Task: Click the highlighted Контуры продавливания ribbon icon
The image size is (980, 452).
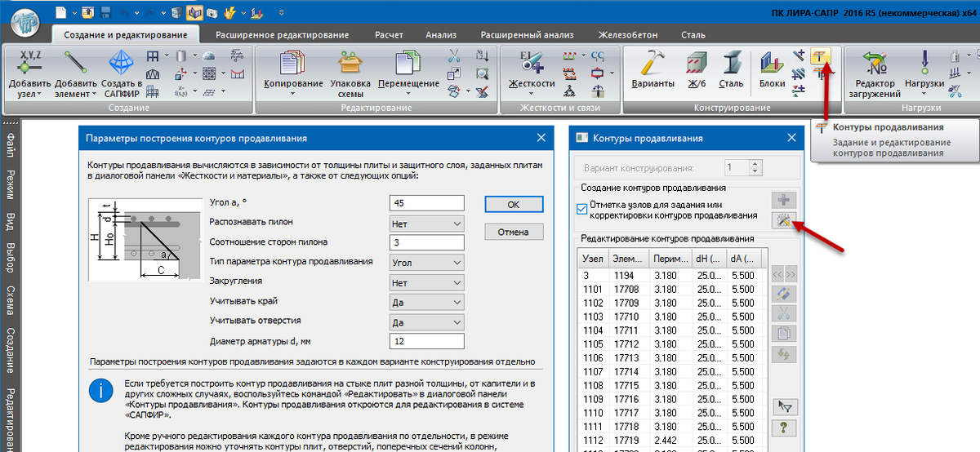Action: pos(822,55)
